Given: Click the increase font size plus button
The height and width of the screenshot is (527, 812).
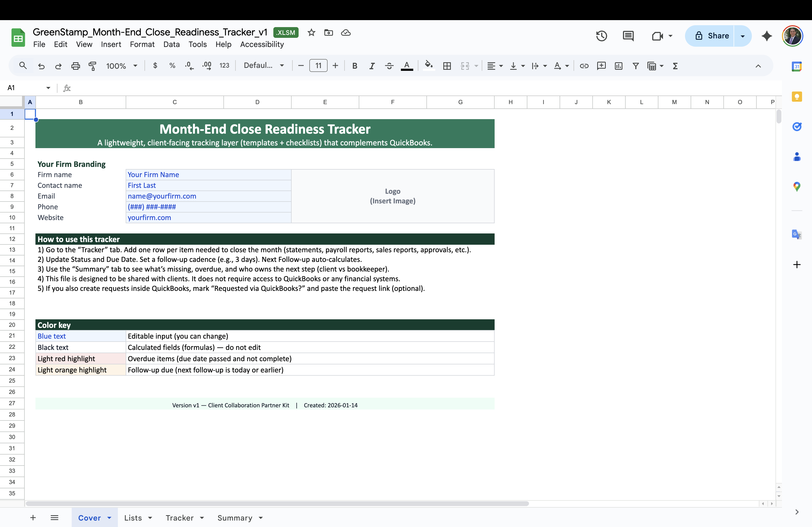Looking at the screenshot, I should 335,65.
